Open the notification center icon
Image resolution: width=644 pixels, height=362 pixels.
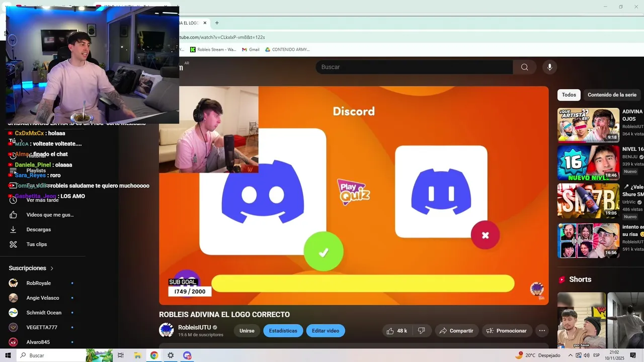pos(633,355)
